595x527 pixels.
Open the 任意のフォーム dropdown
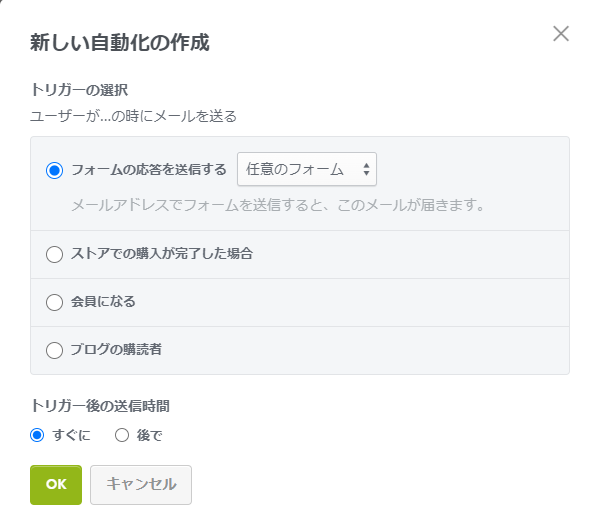click(307, 169)
